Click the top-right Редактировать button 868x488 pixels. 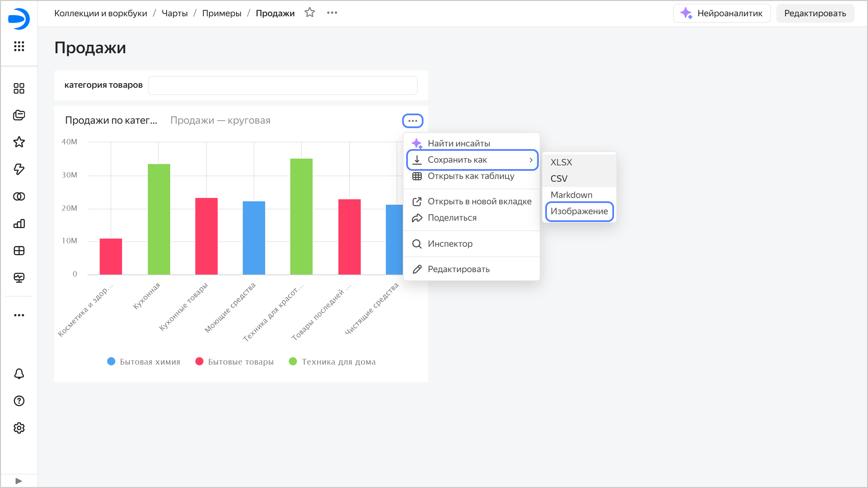click(x=815, y=13)
